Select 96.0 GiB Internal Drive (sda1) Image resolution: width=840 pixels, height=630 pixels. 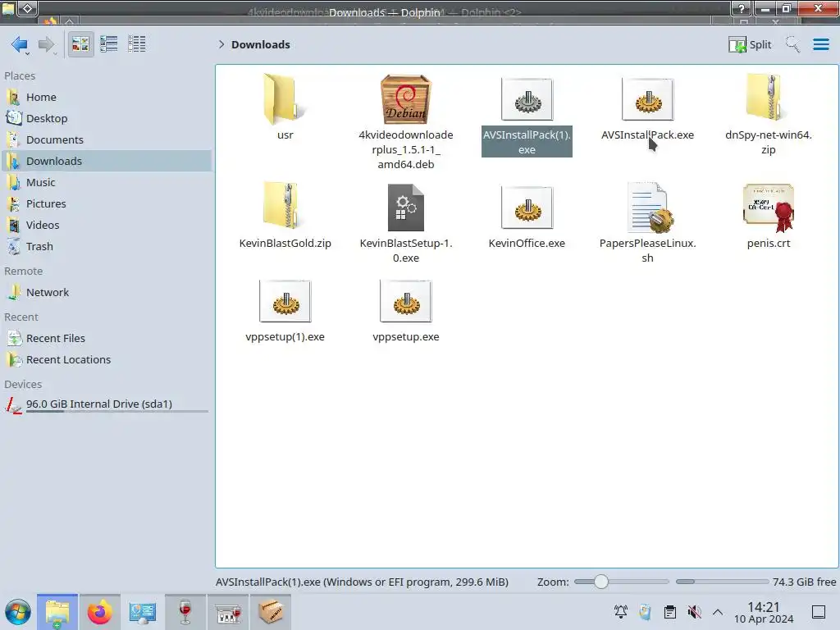pos(107,404)
